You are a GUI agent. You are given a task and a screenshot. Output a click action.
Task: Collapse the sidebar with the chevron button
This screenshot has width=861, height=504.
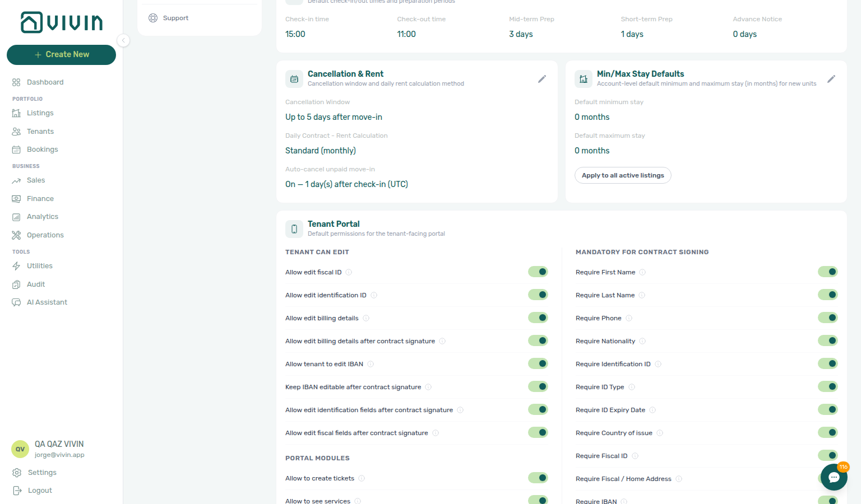click(123, 40)
